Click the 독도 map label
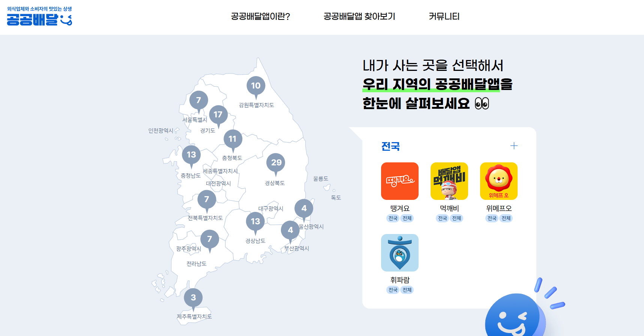 [336, 198]
